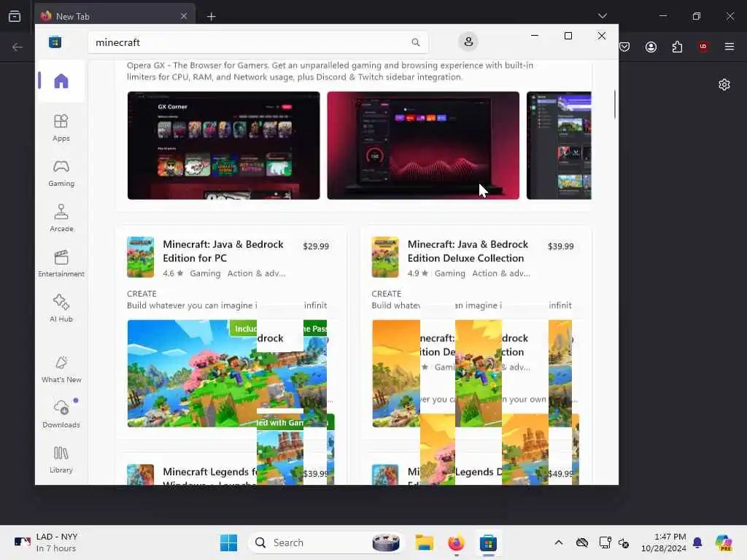747x560 pixels.
Task: Go to the Gaming section
Action: point(61,173)
